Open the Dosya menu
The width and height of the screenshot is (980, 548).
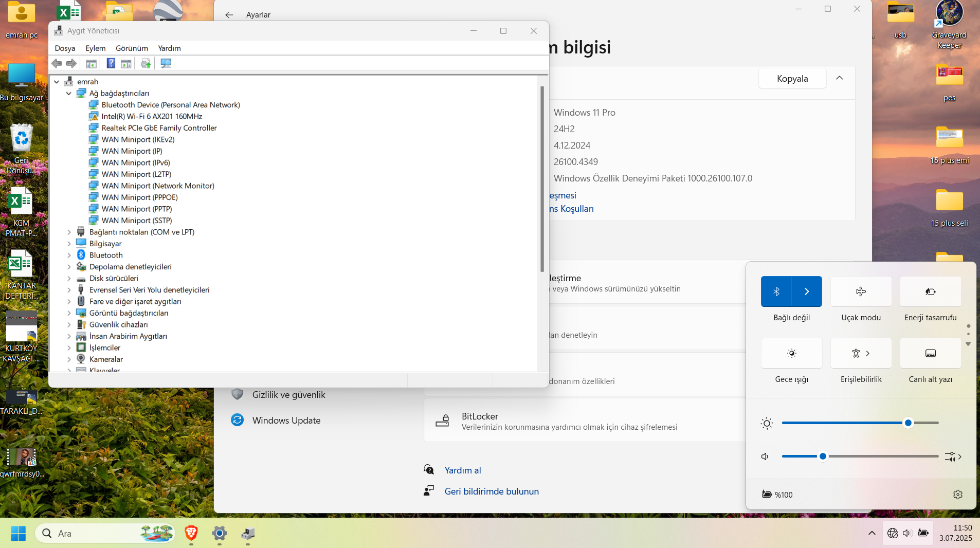tap(65, 48)
